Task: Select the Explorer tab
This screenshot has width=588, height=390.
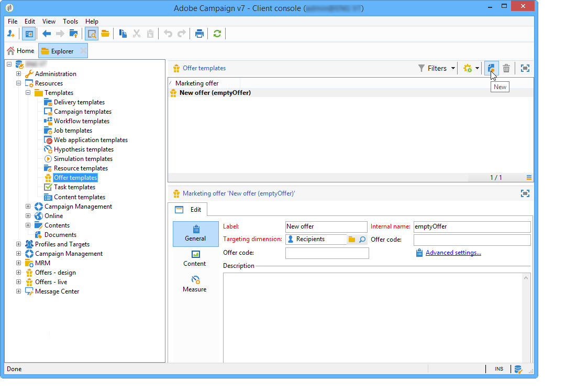Action: coord(62,51)
